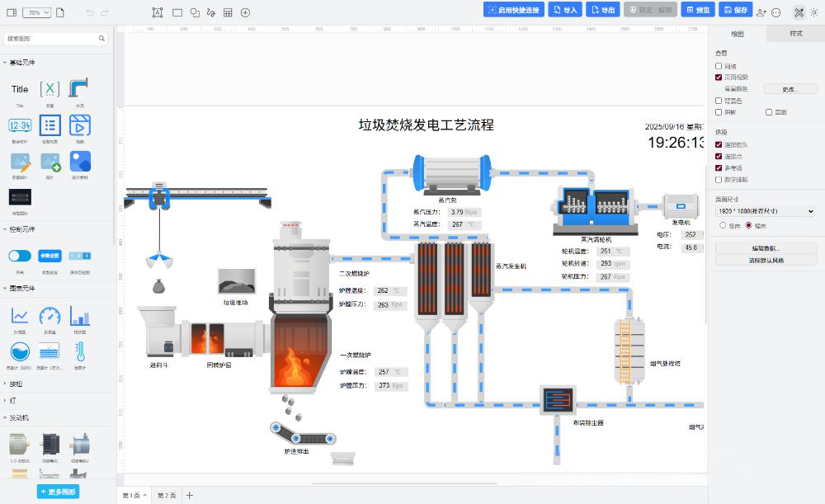Click the 更多图形 button
The width and height of the screenshot is (825, 504).
58,492
